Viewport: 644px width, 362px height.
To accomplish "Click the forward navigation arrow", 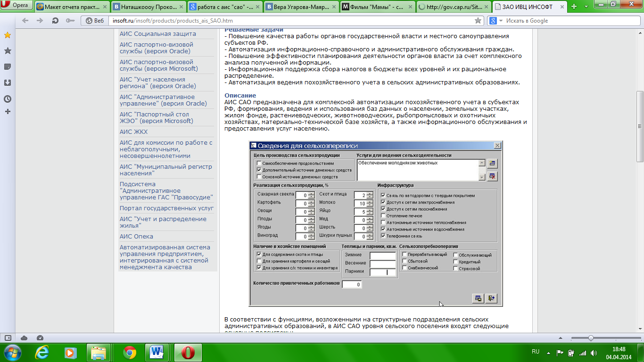I will 40,21.
